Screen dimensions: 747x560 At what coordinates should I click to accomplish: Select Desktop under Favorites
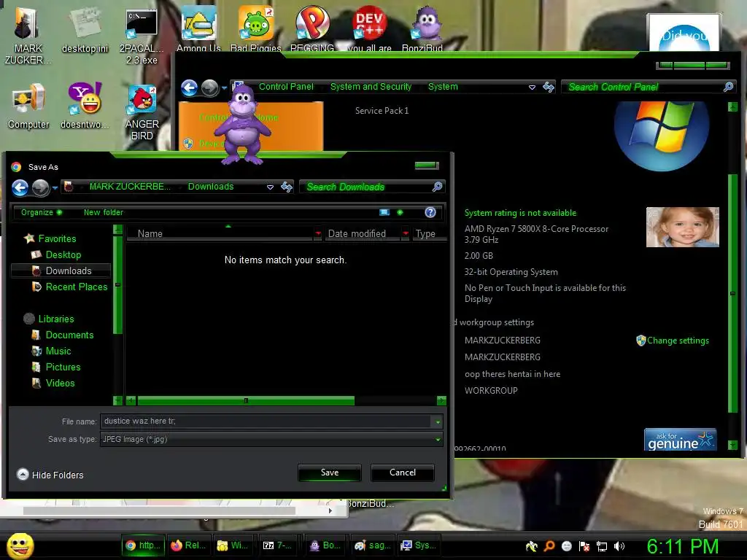[56, 254]
